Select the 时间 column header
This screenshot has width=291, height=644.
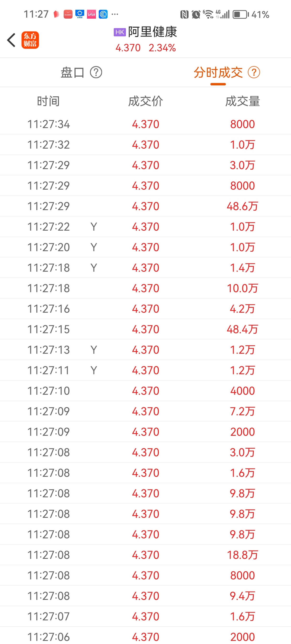tap(48, 101)
